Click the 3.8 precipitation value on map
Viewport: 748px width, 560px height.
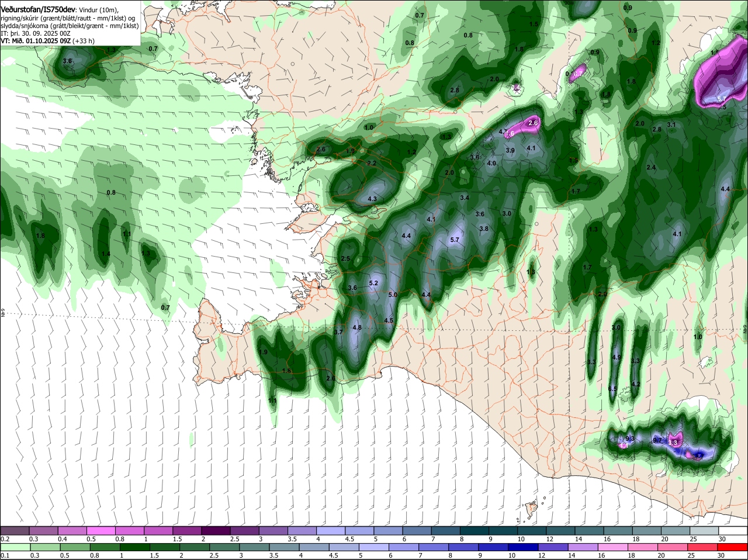click(x=484, y=229)
